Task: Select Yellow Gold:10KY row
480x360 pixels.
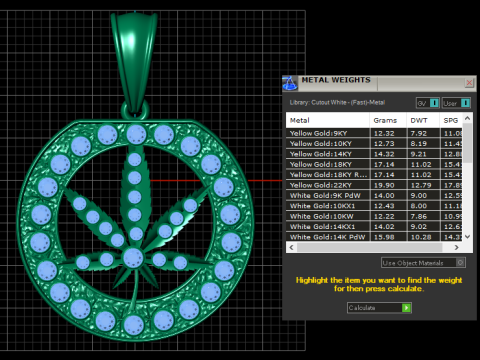Action: [374, 144]
